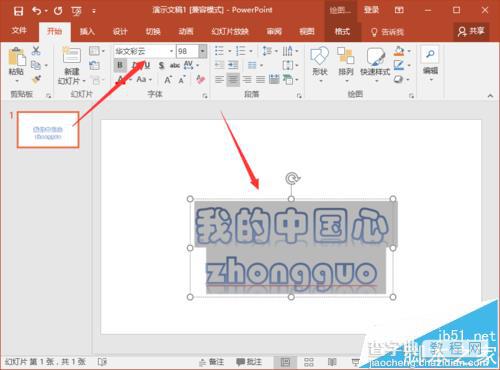The width and height of the screenshot is (500, 370).
Task: Open the 文件 file menu
Action: (x=19, y=31)
